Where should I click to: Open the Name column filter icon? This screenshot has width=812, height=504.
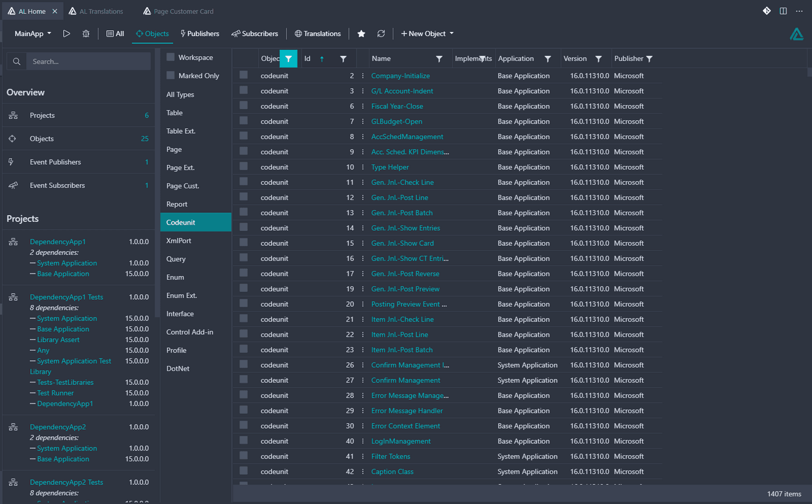(439, 59)
